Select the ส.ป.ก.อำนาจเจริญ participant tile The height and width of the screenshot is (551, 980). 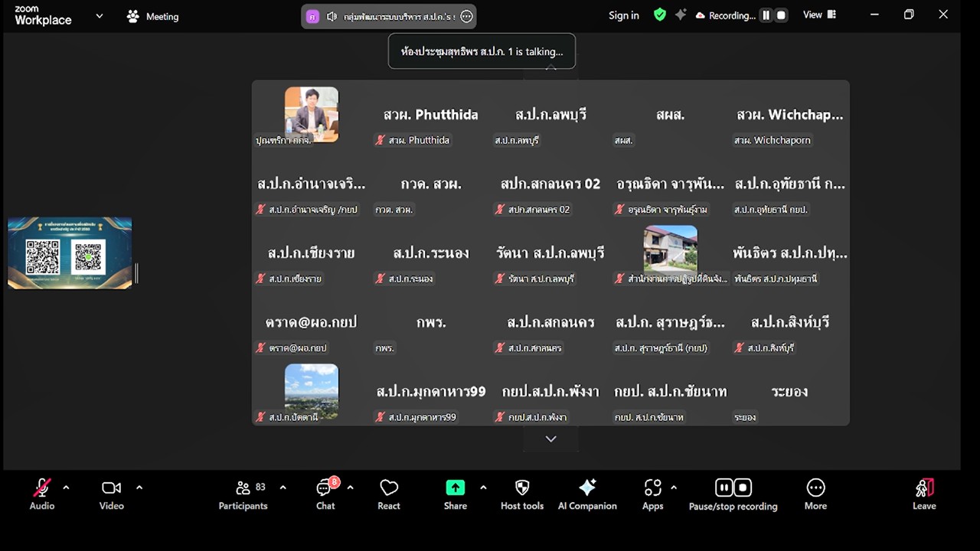(312, 184)
